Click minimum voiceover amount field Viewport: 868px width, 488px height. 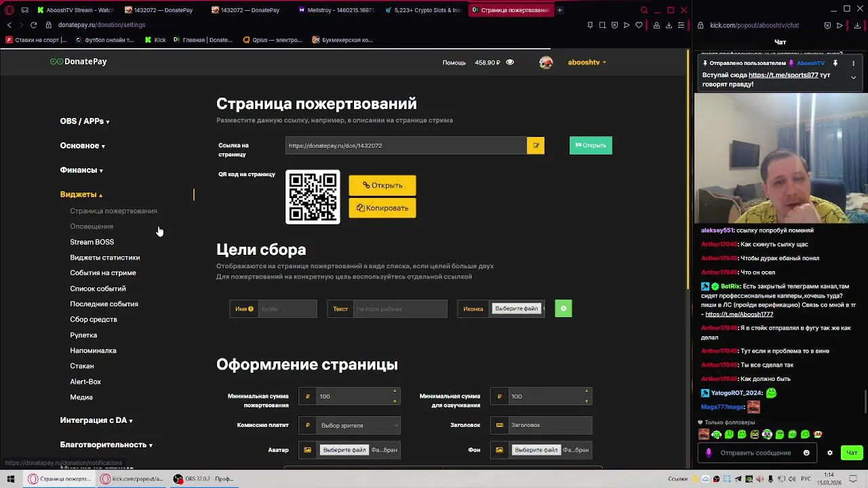[x=550, y=396]
